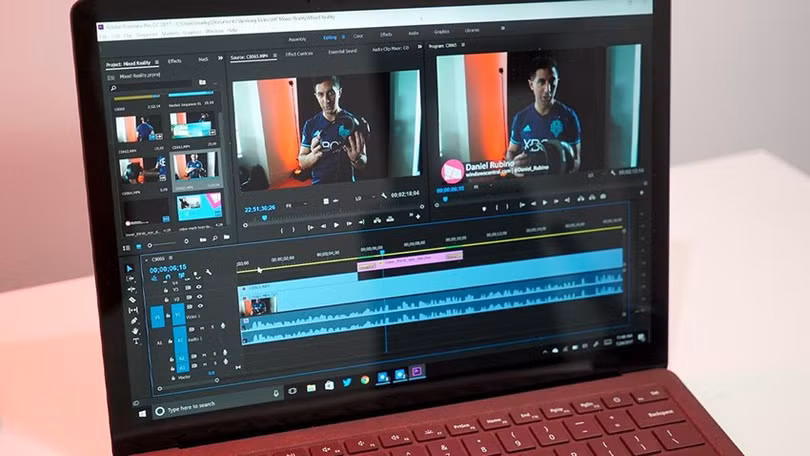Lock the V2 track
The height and width of the screenshot is (456, 810).
167,300
